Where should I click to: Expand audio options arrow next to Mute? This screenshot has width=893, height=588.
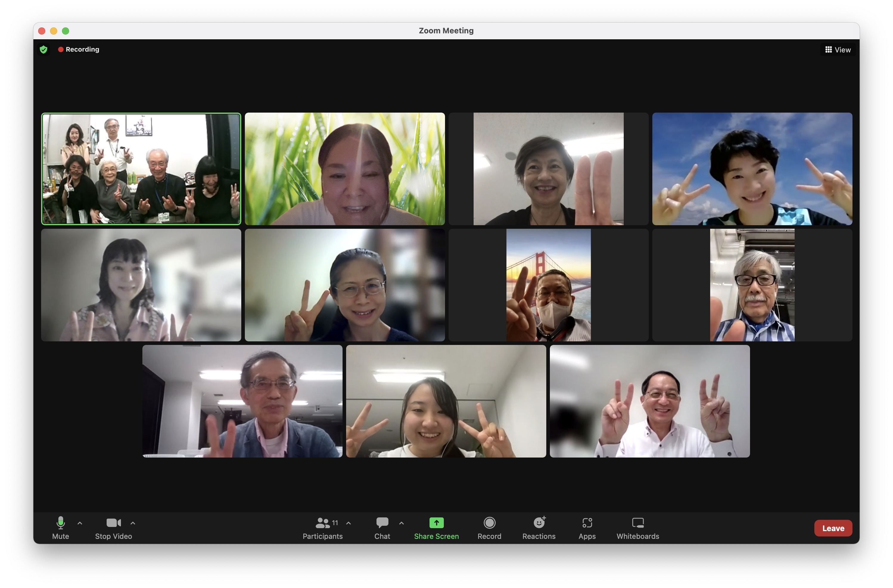[x=80, y=523]
